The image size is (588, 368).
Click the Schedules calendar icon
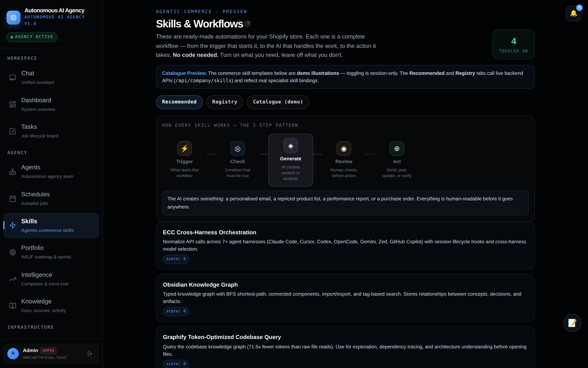coord(13,199)
